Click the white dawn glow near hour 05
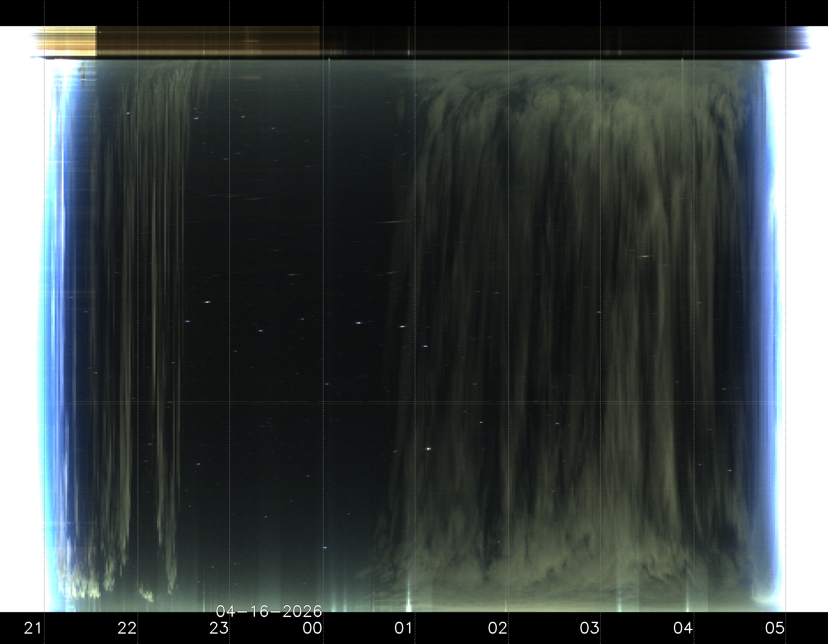Screen dimensions: 828x644 pos(796,303)
